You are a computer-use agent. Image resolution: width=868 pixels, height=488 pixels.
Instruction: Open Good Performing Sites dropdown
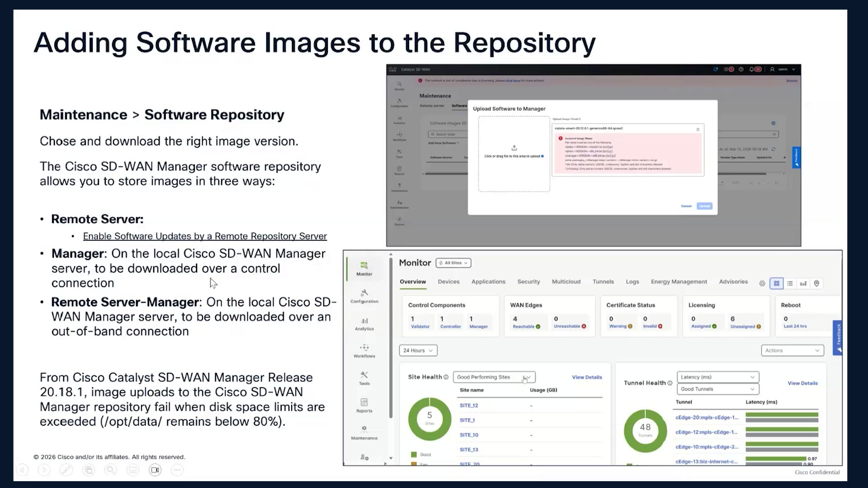click(494, 377)
